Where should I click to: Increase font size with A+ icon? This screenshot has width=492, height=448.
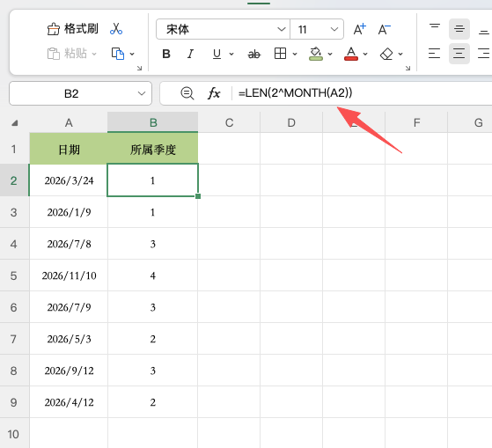(360, 29)
